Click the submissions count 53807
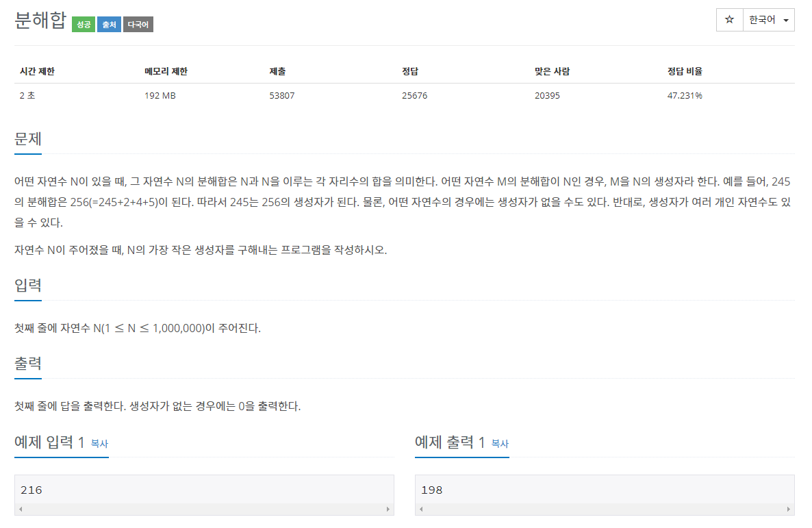This screenshot has height=528, width=812. pyautogui.click(x=281, y=95)
